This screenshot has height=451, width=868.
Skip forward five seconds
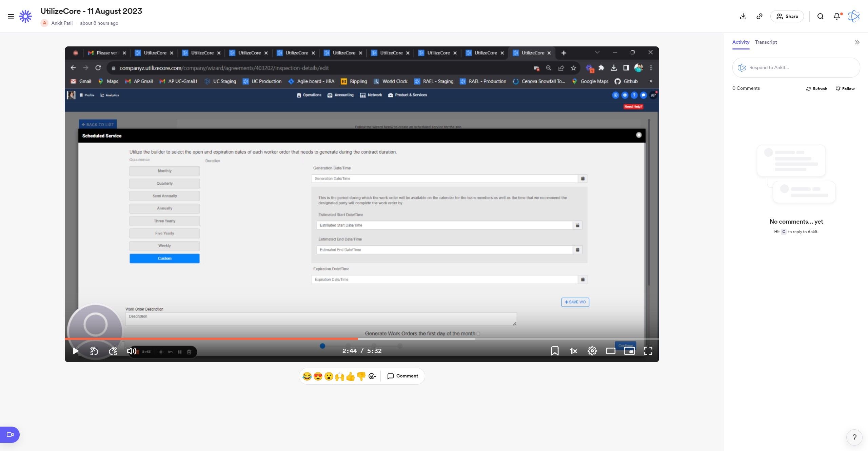[x=113, y=351]
